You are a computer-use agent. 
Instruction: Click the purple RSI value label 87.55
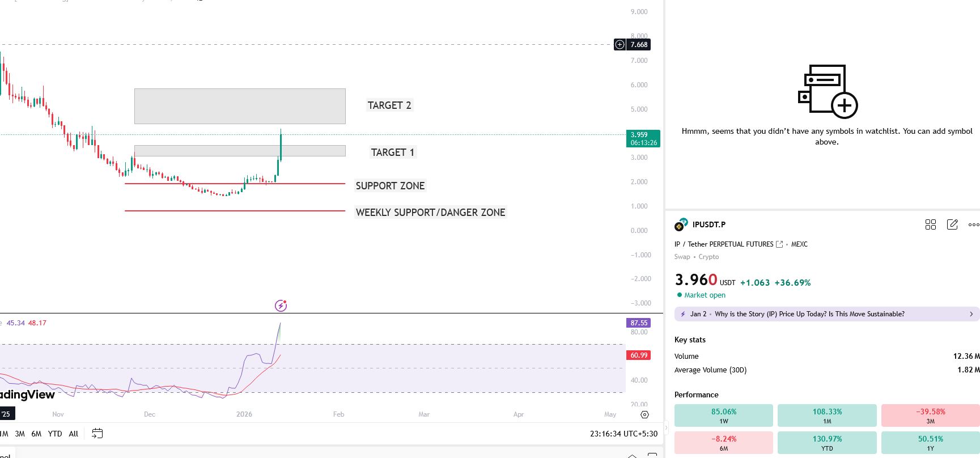(638, 323)
